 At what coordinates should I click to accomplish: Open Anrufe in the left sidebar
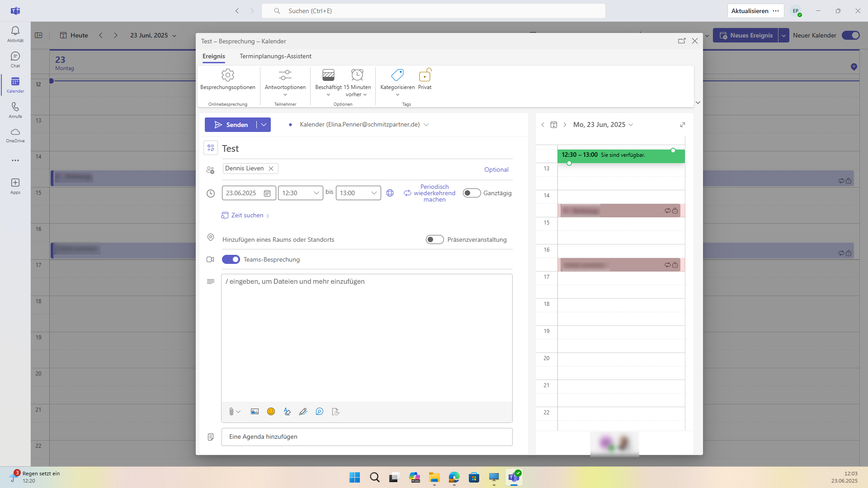pos(15,110)
